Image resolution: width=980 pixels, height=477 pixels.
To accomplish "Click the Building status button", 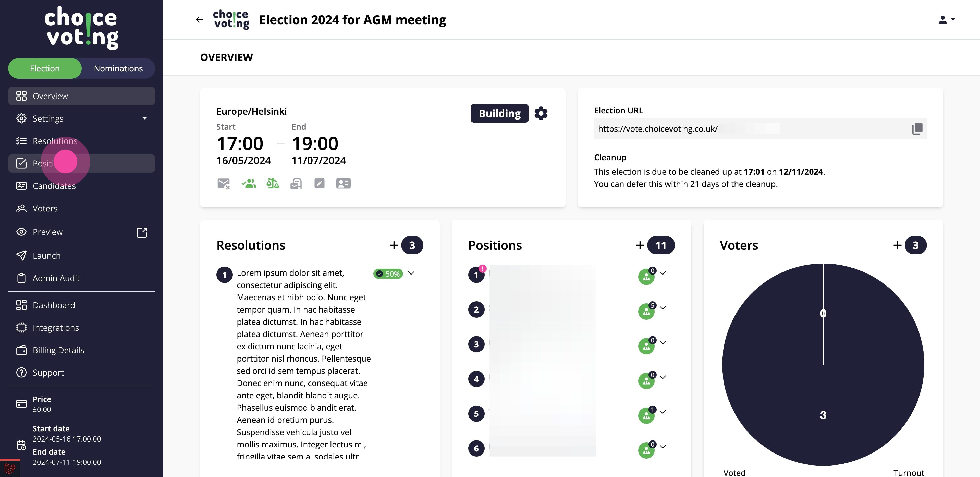I will (499, 113).
